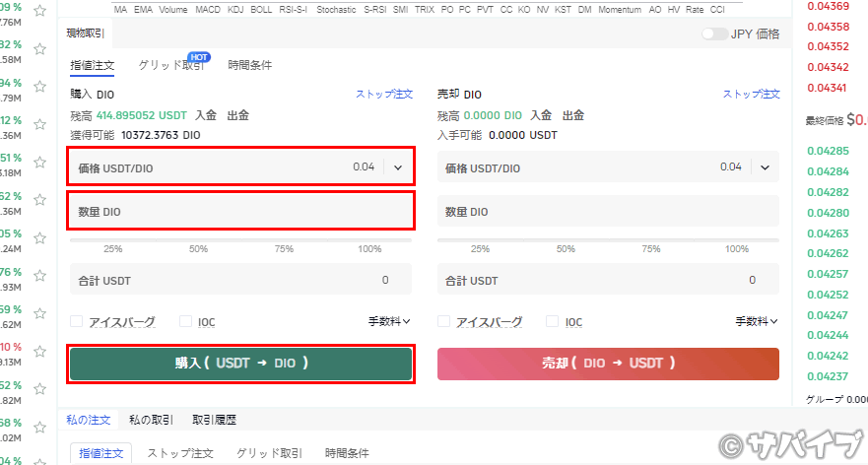868x465 pixels.
Task: Open the buy price dropdown chevron
Action: tap(398, 167)
